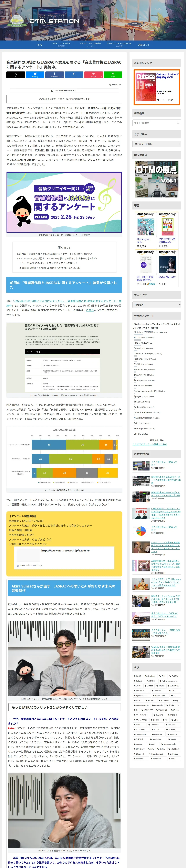
Task: Open the iZotope tag
Action: [x=149, y=686]
